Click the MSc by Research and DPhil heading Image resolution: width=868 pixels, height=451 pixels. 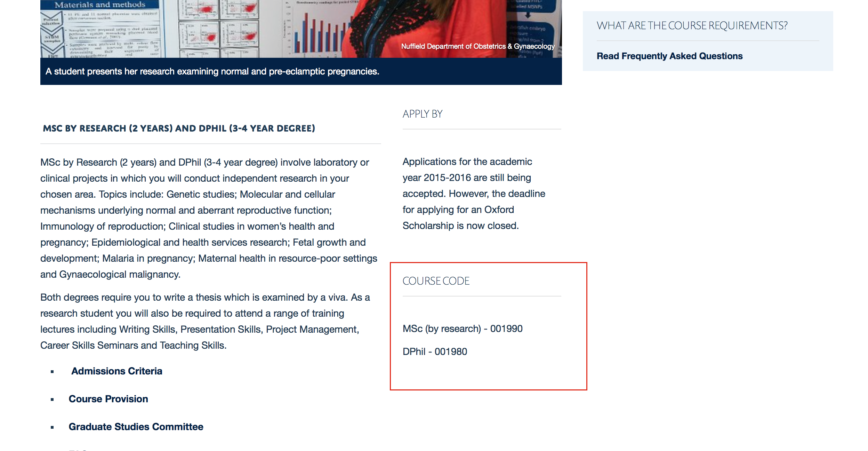point(179,128)
